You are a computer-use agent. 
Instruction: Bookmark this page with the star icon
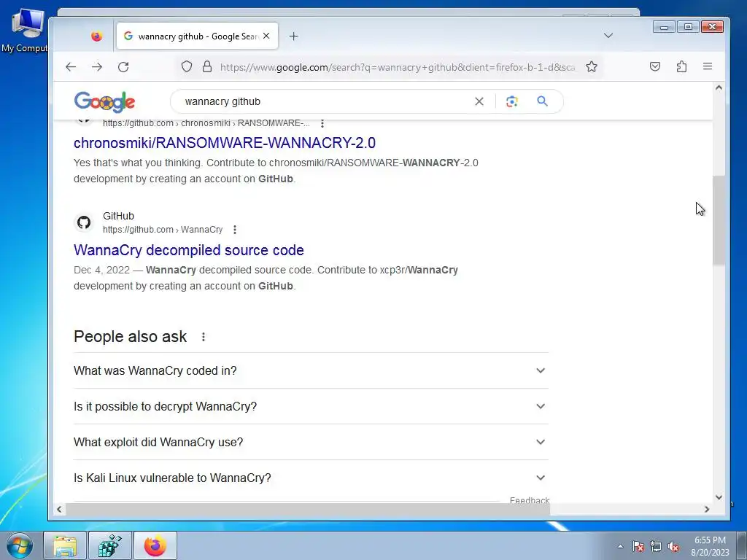click(x=591, y=67)
